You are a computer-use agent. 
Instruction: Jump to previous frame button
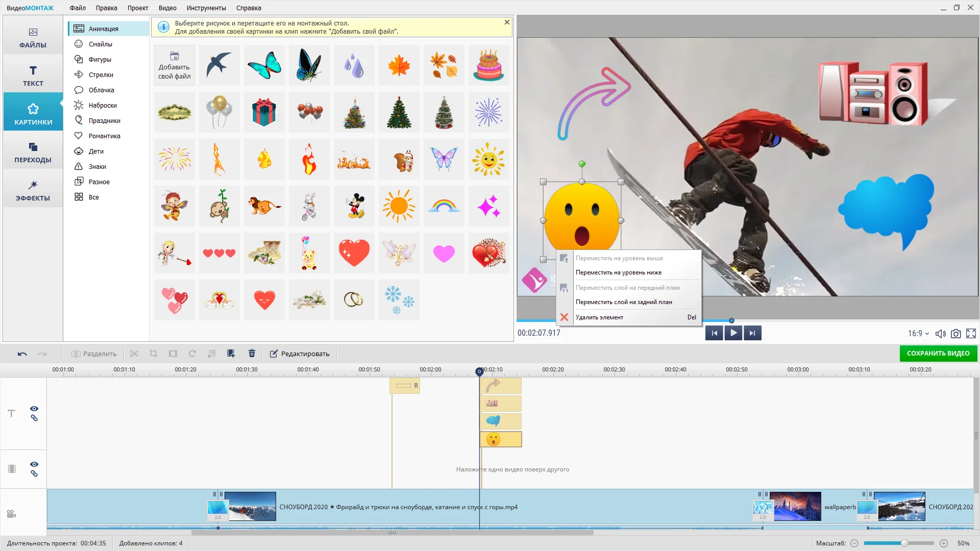point(714,333)
